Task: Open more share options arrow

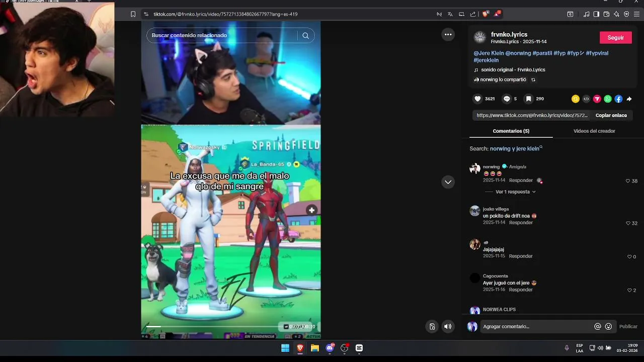Action: pyautogui.click(x=629, y=99)
